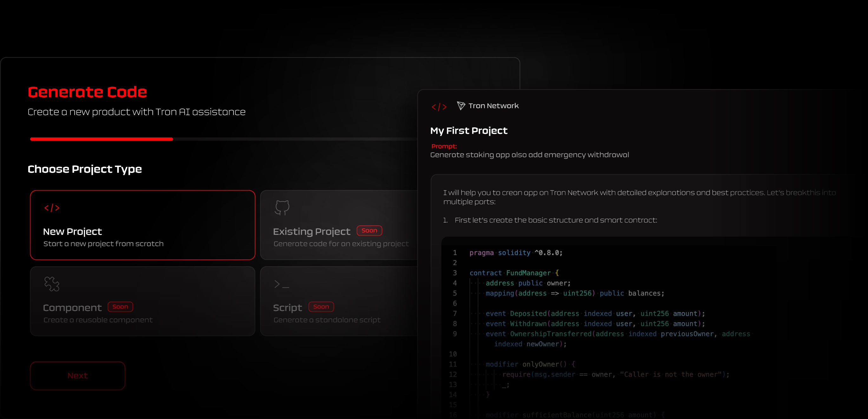Click the red code brackets icon in New Project
The image size is (868, 419).
[x=52, y=208]
